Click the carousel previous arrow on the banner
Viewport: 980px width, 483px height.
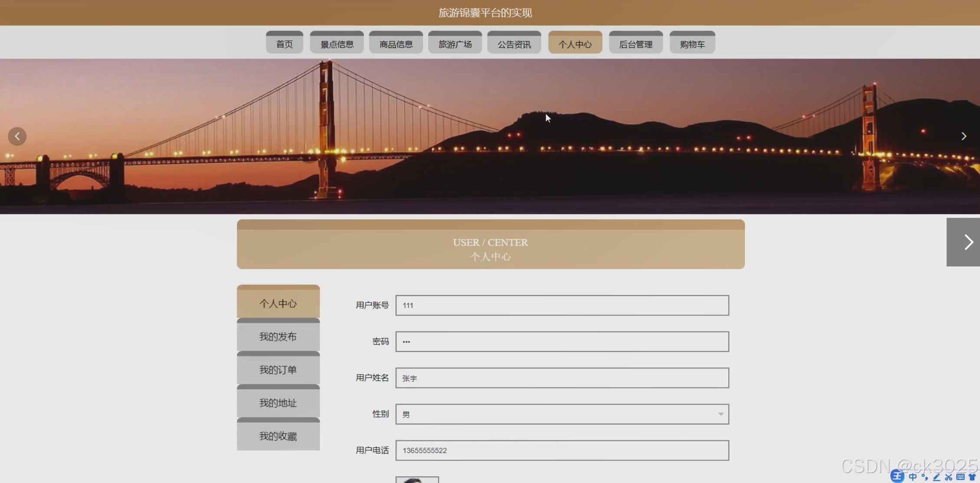click(17, 136)
